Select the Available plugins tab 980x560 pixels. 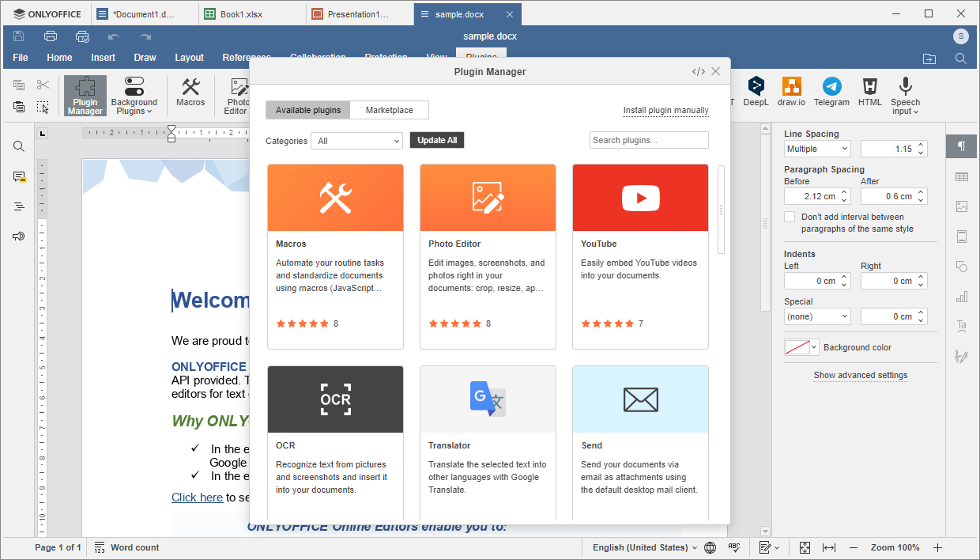308,110
